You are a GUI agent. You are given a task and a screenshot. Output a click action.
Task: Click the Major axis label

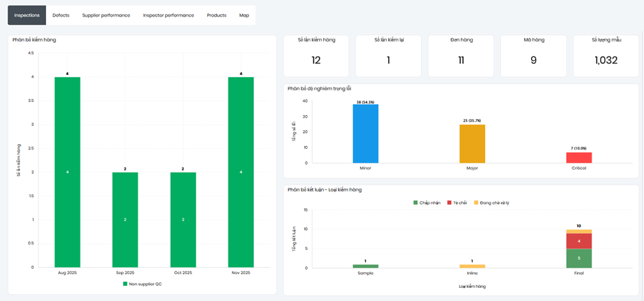coord(472,168)
